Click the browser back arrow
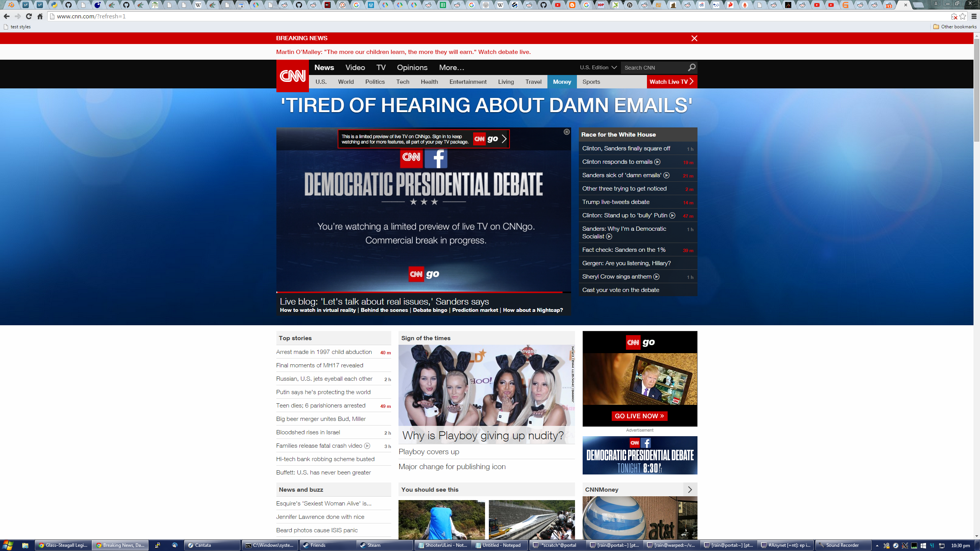This screenshot has height=551, width=980. (7, 16)
